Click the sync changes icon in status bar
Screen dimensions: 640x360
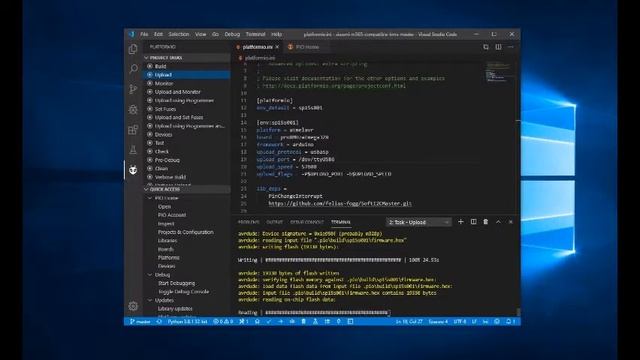[x=159, y=322]
